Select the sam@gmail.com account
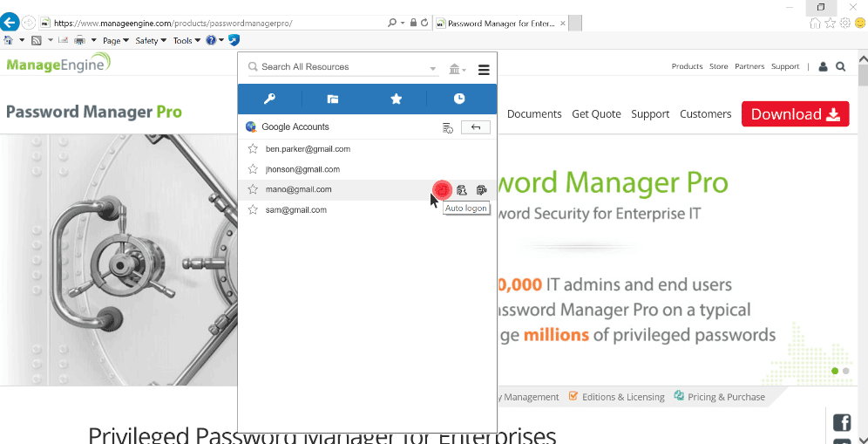Image resolution: width=868 pixels, height=444 pixels. pyautogui.click(x=296, y=210)
